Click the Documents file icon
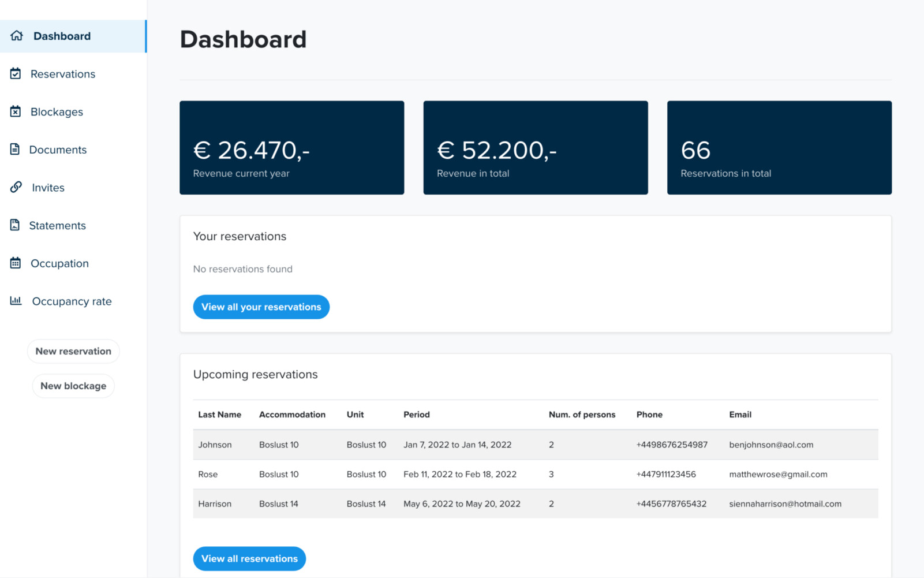The height and width of the screenshot is (578, 924). coord(15,150)
